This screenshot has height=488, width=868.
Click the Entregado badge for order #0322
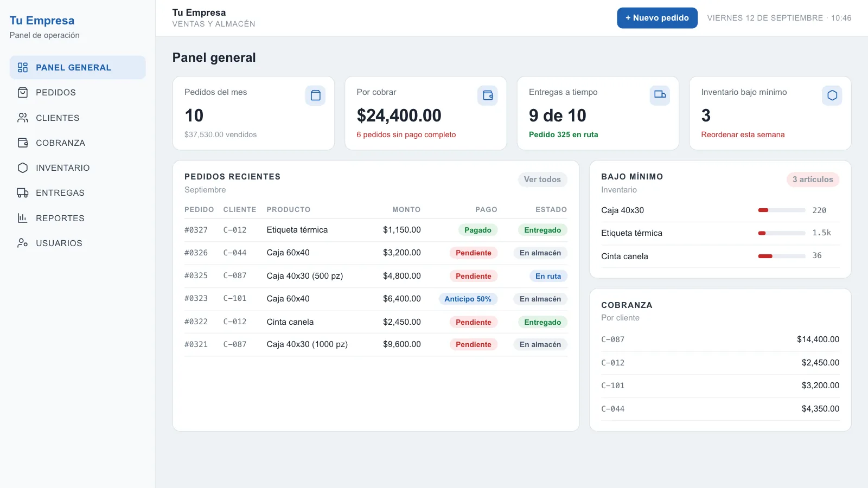[x=542, y=322]
